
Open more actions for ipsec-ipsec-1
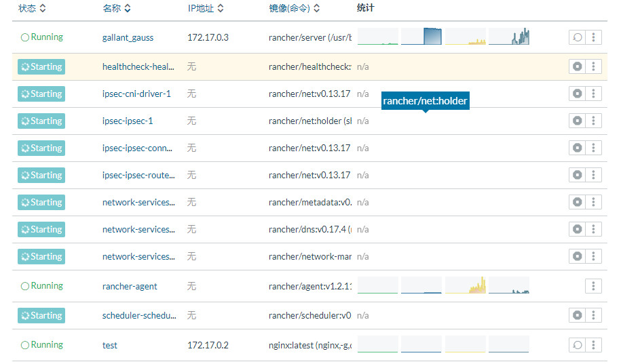593,121
